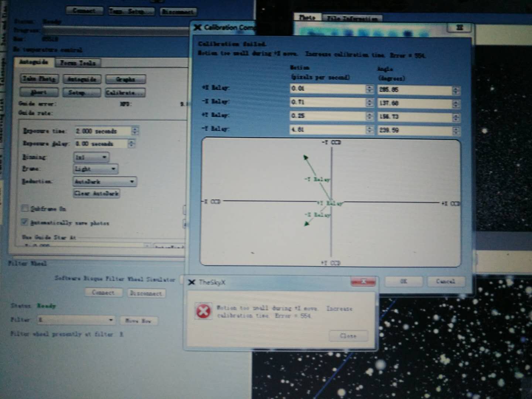
Task: Adjust +X Relay angle spinner
Action: point(456,90)
